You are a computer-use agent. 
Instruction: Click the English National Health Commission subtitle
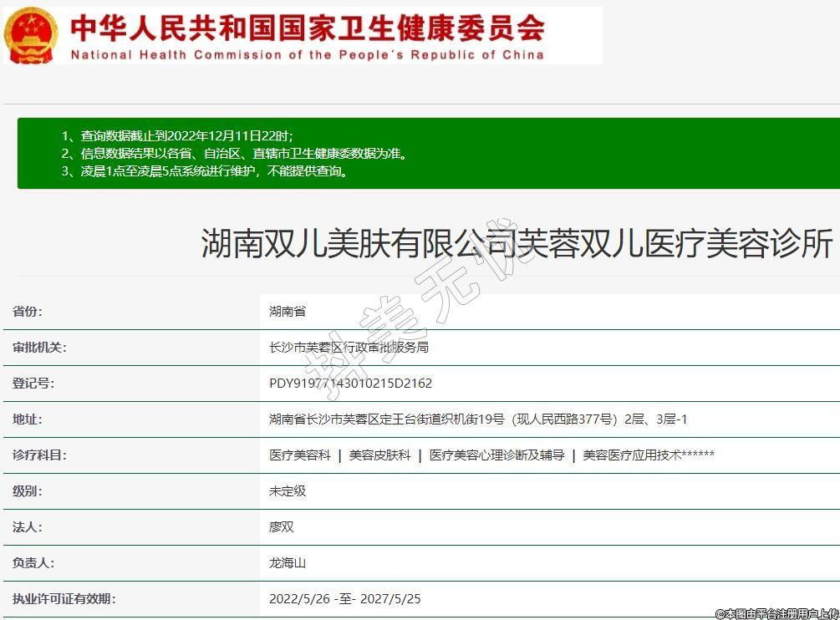click(x=307, y=55)
